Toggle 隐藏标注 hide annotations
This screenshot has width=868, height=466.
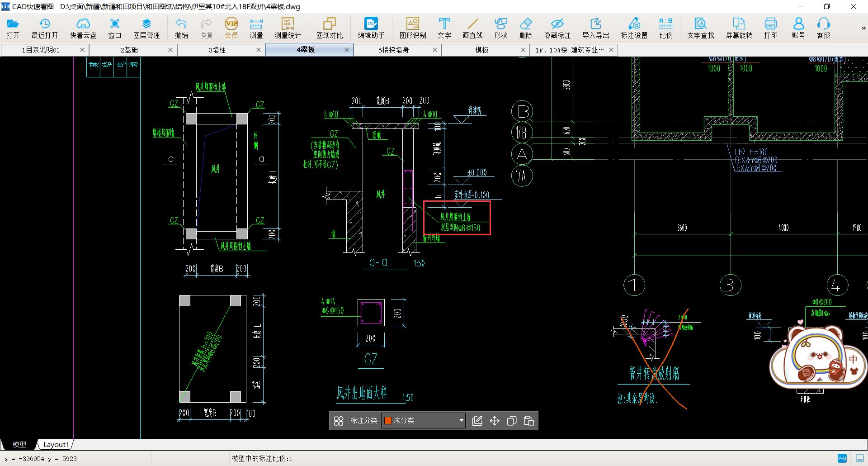click(557, 28)
